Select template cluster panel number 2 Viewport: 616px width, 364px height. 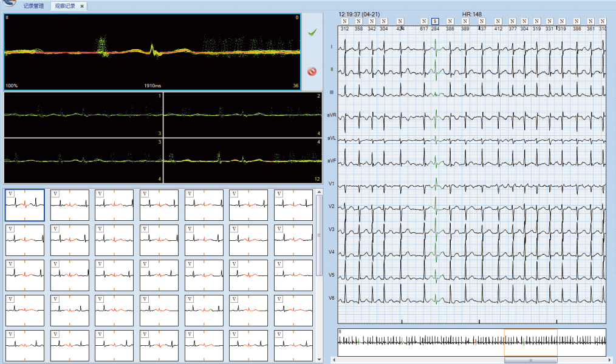[243, 114]
